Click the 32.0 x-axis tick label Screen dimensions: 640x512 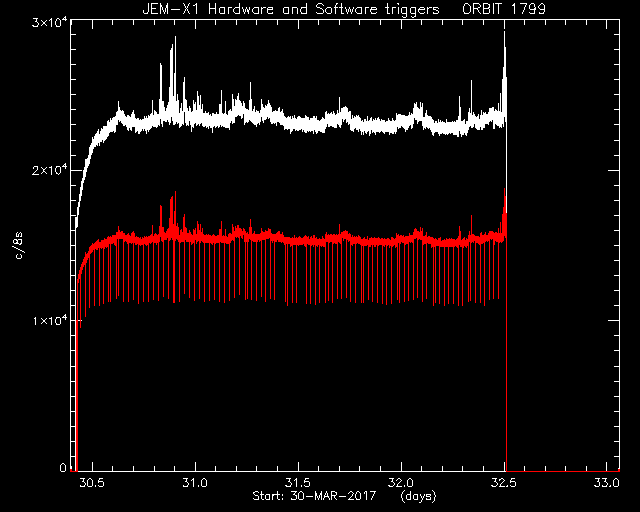point(401,483)
